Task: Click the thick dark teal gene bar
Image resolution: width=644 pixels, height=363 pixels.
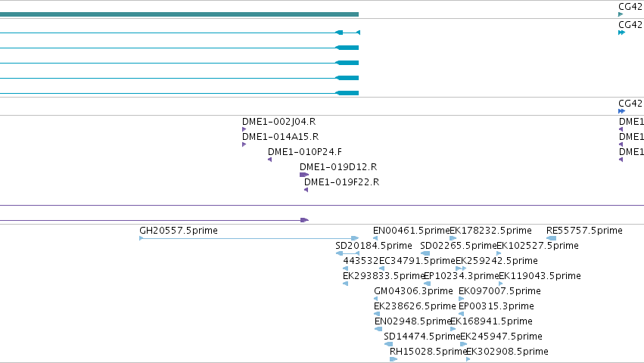Action: pos(179,14)
